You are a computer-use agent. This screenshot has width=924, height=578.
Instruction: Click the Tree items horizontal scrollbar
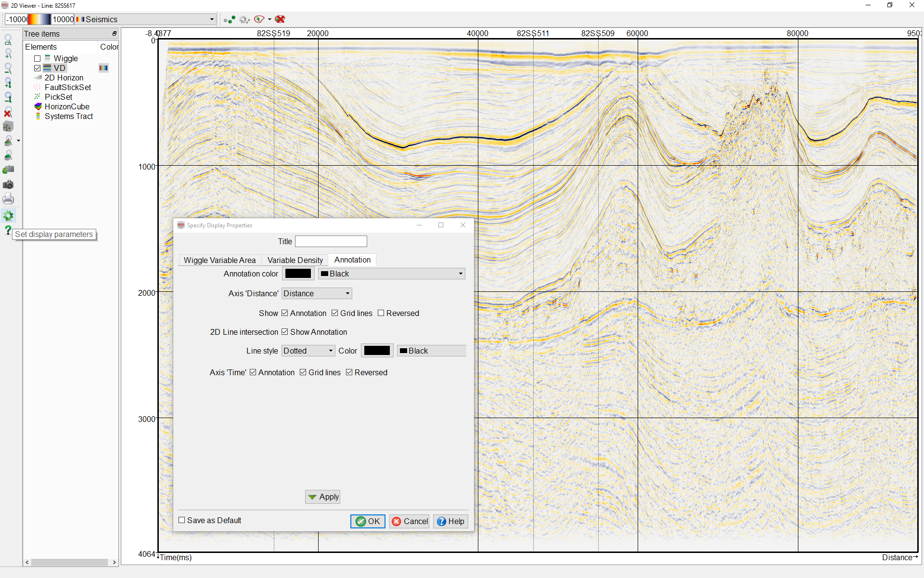[x=70, y=562]
